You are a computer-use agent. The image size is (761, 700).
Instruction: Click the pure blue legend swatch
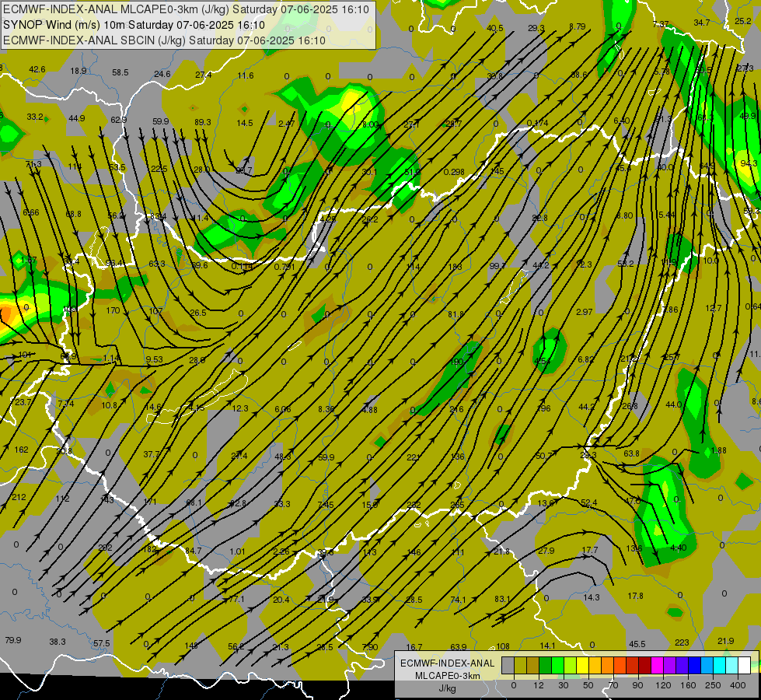tap(694, 665)
